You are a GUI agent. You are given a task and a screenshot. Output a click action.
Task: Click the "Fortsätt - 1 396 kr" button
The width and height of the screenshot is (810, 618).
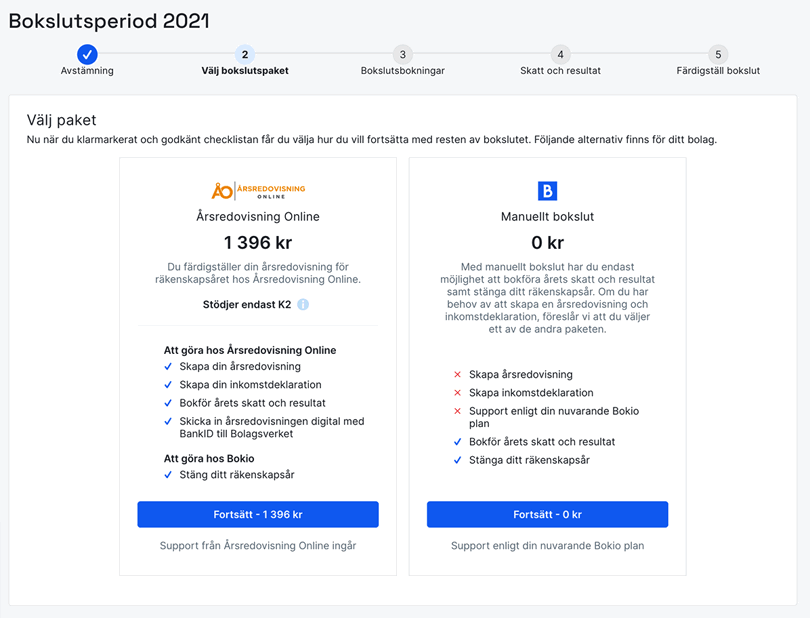click(257, 514)
